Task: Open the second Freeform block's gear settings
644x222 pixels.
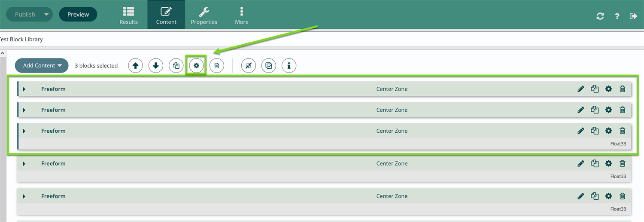Action: pyautogui.click(x=608, y=110)
